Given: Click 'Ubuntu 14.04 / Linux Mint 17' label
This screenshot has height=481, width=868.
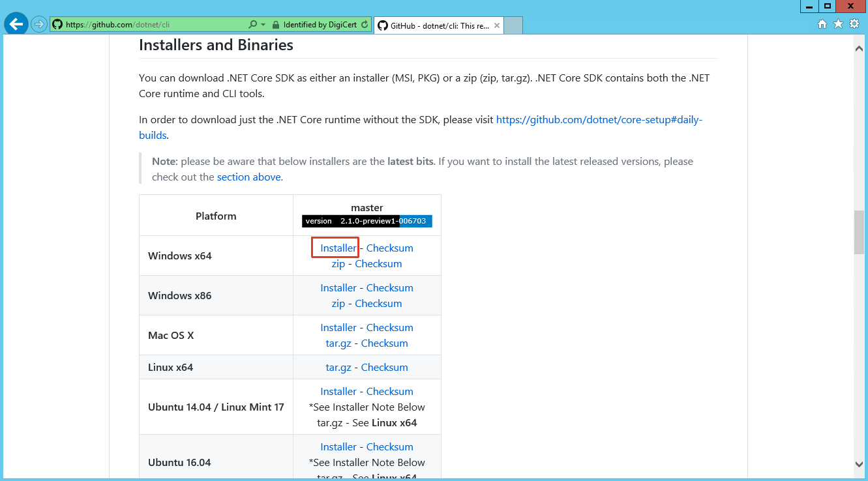Looking at the screenshot, I should [x=216, y=407].
